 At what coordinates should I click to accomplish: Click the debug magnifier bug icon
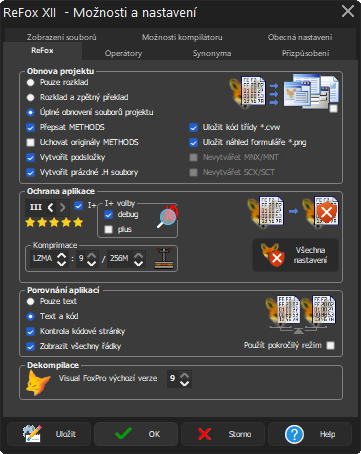coord(167,216)
